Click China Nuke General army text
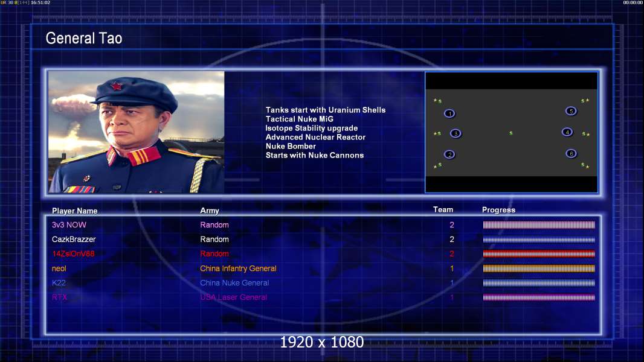 click(234, 283)
